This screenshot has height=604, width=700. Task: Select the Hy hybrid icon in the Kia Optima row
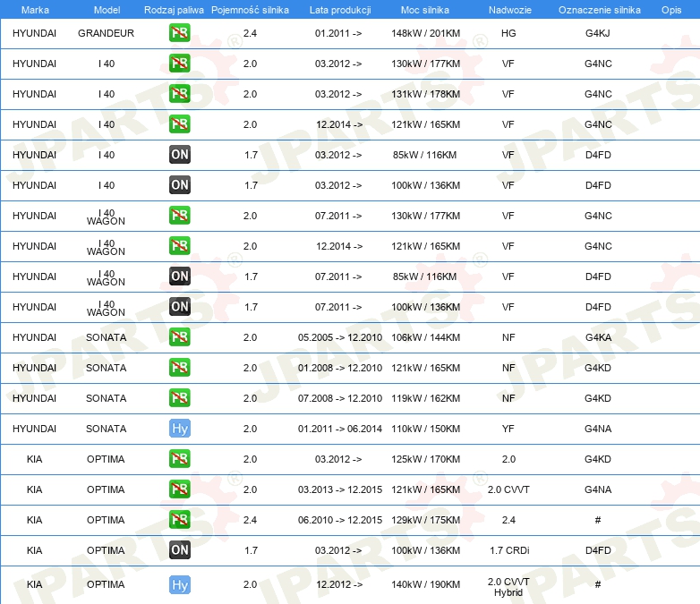coord(180,585)
